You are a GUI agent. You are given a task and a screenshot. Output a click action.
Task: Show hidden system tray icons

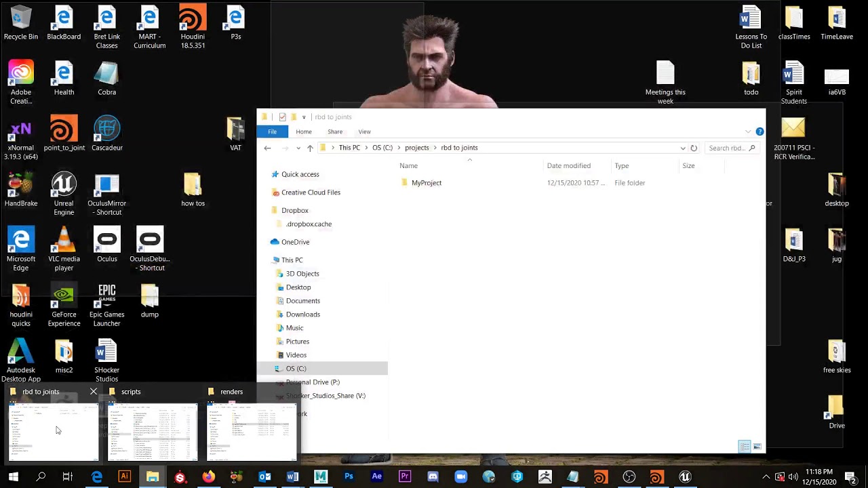point(766,477)
